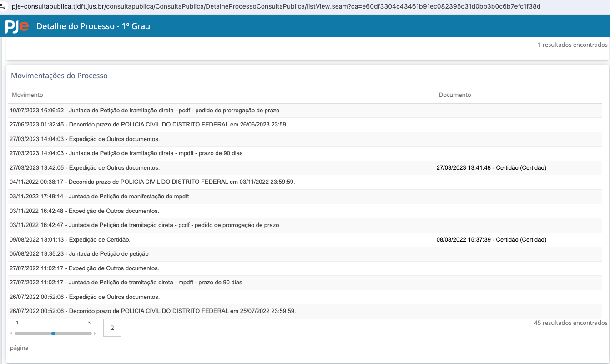The width and height of the screenshot is (610, 364).
Task: Click the PJe logo in the header
Action: (x=17, y=26)
